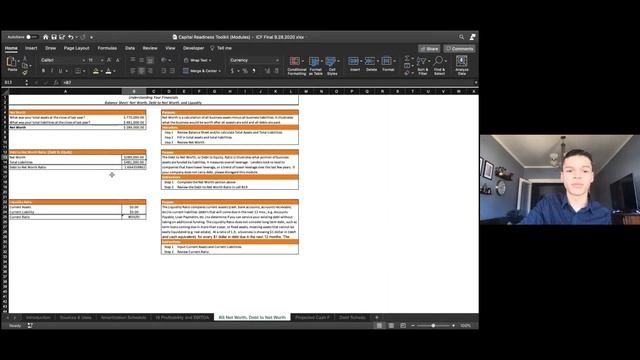Click the AutoSum sigma icon
Viewport: 640px width, 360px height.
coord(407,59)
